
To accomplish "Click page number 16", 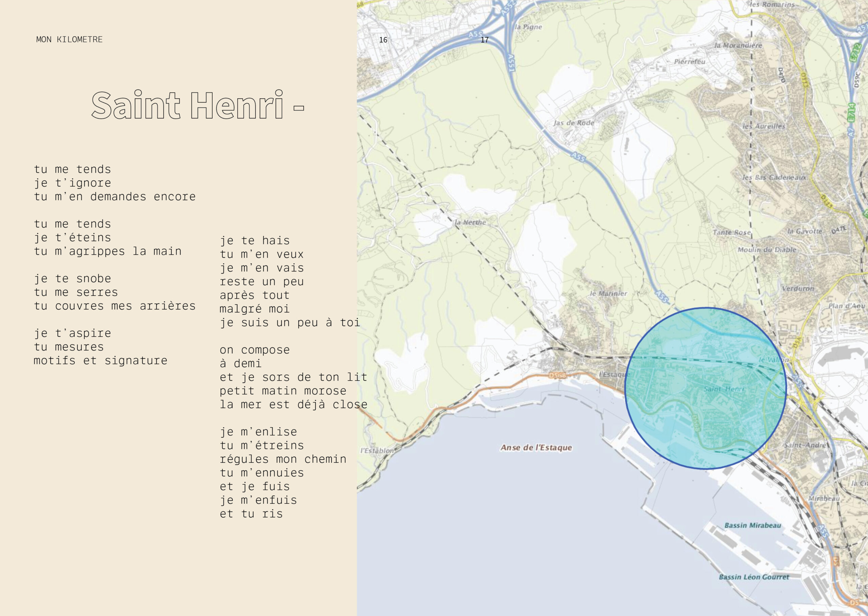I will pyautogui.click(x=383, y=40).
